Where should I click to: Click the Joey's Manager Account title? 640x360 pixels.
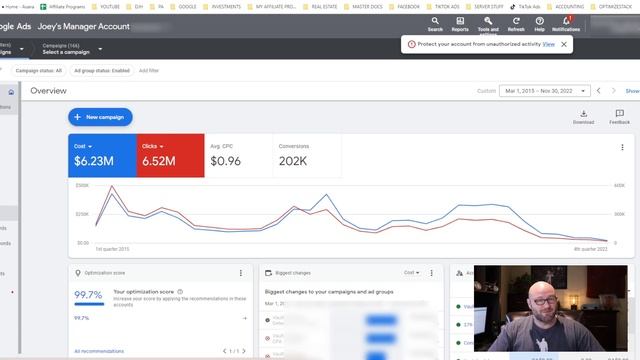[x=84, y=27]
